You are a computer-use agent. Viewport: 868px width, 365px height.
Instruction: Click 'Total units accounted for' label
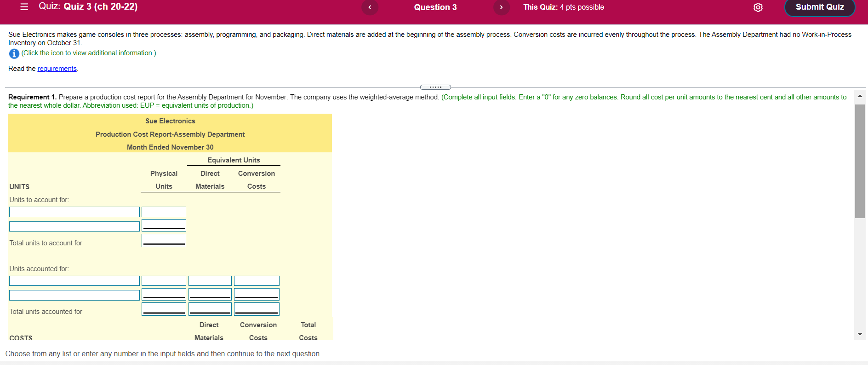click(x=46, y=312)
